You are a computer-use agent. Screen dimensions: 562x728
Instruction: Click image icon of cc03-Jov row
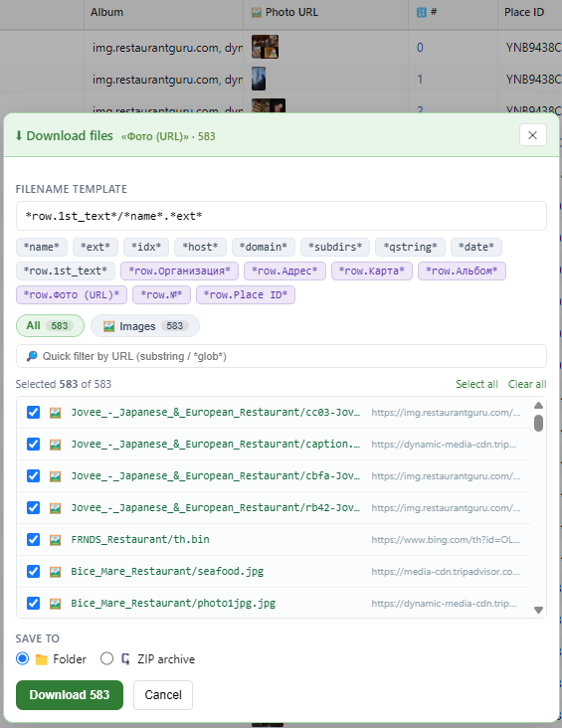click(x=56, y=413)
